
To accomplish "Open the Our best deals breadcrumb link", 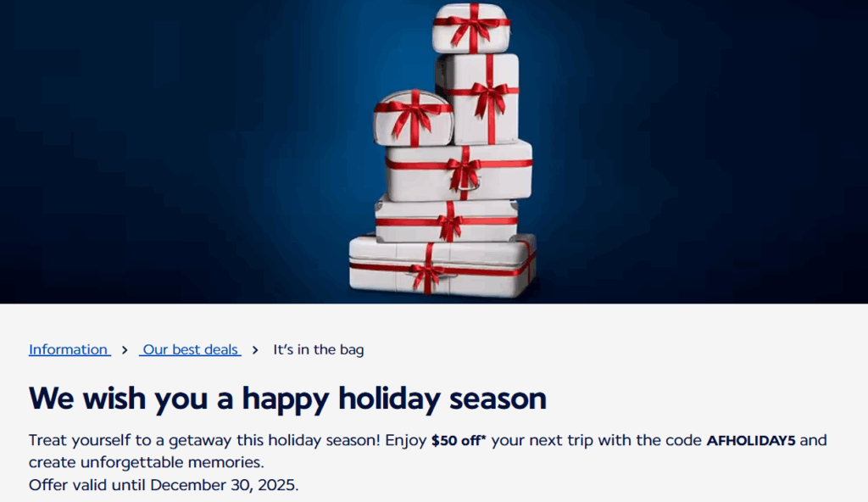I will click(x=191, y=349).
